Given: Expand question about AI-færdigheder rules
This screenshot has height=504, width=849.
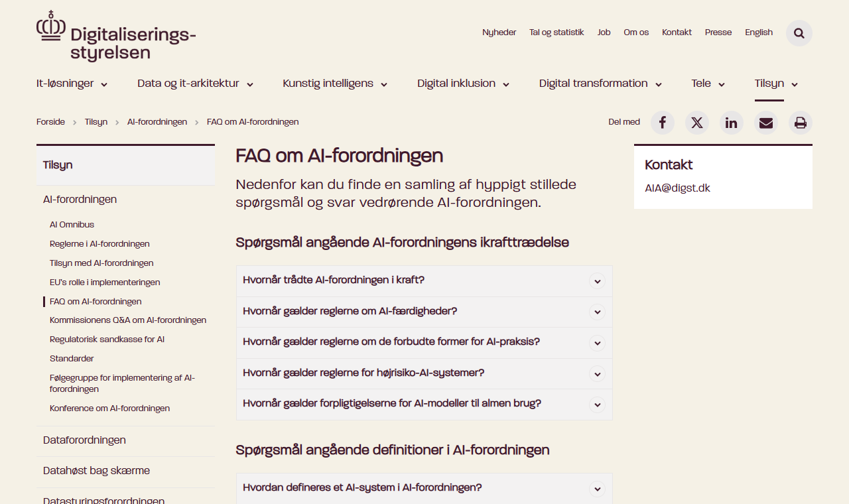Looking at the screenshot, I should coord(424,312).
